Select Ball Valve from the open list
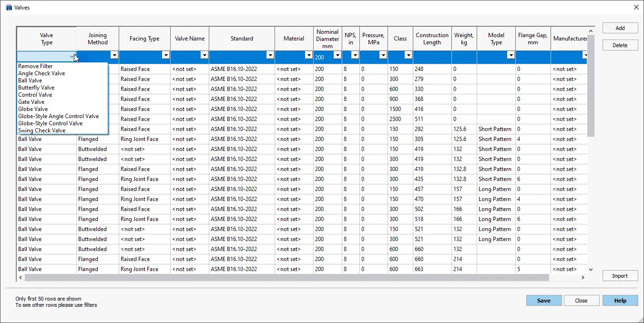The width and height of the screenshot is (644, 323). point(31,80)
